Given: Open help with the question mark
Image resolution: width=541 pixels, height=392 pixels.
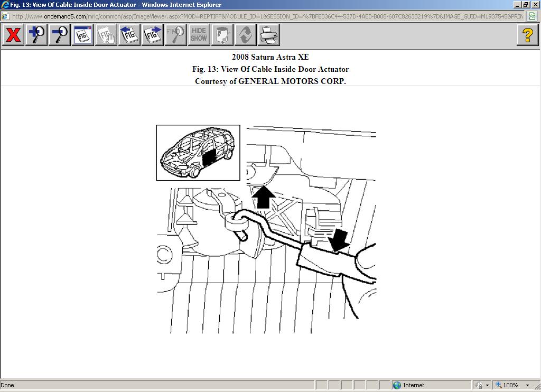Looking at the screenshot, I should pyautogui.click(x=528, y=35).
